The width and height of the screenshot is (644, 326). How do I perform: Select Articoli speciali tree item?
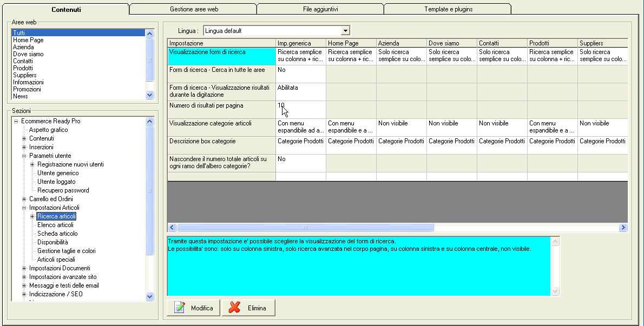(x=56, y=260)
